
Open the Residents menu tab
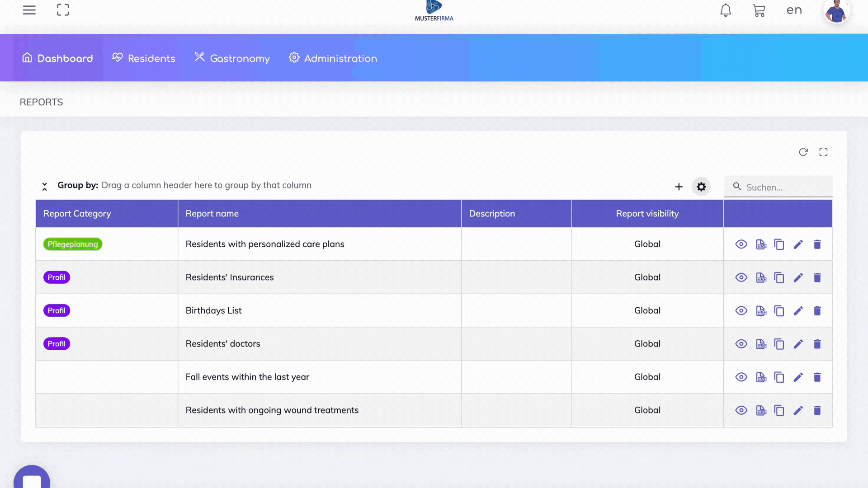click(144, 58)
